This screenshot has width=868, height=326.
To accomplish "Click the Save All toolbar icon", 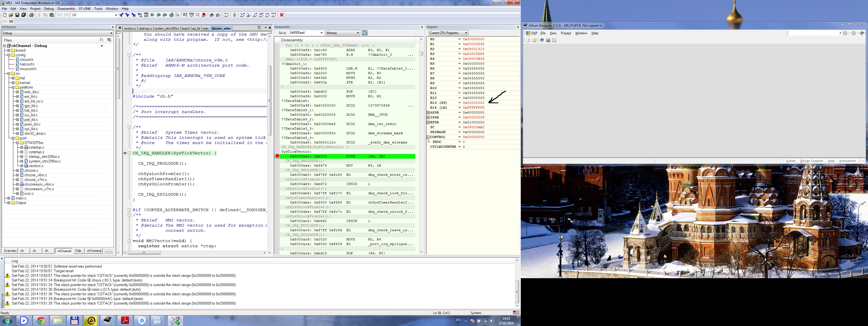I will pyautogui.click(x=24, y=15).
